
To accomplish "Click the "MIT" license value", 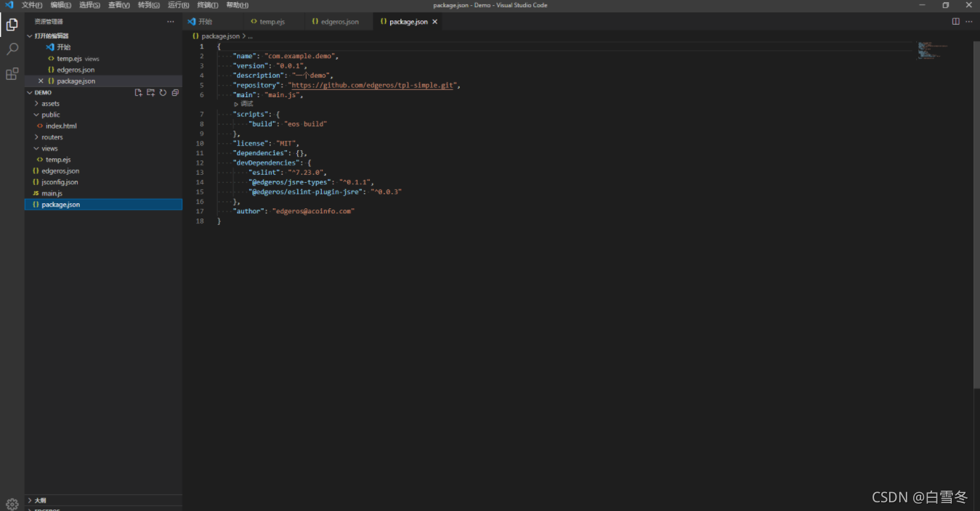I will [x=286, y=144].
